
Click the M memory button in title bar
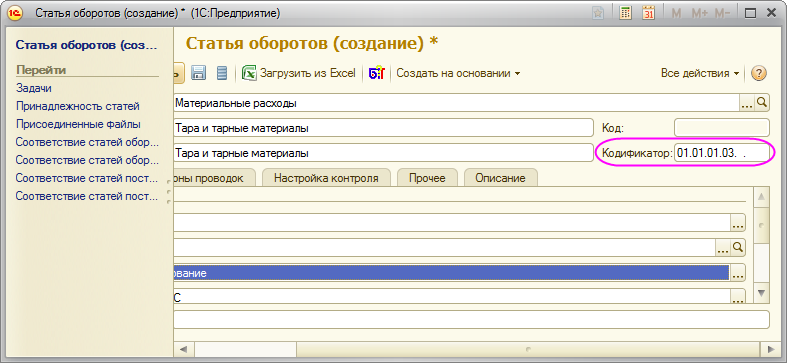coord(676,14)
